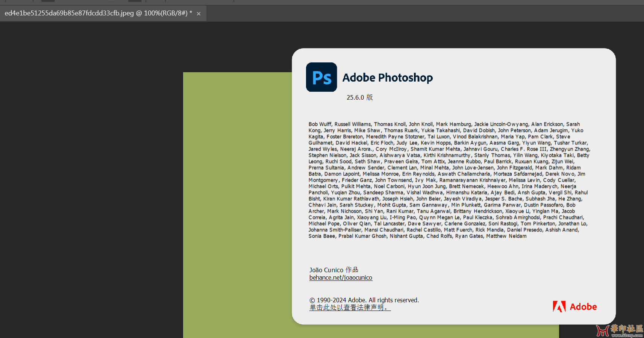Click the green canvas image area
Image resolution: width=644 pixels, height=338 pixels.
click(237, 205)
